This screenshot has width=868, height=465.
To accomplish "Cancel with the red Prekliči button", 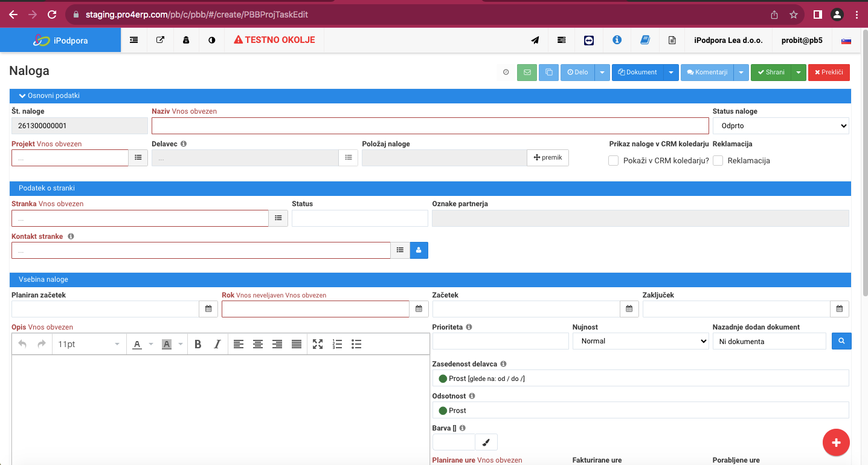I will 829,73.
